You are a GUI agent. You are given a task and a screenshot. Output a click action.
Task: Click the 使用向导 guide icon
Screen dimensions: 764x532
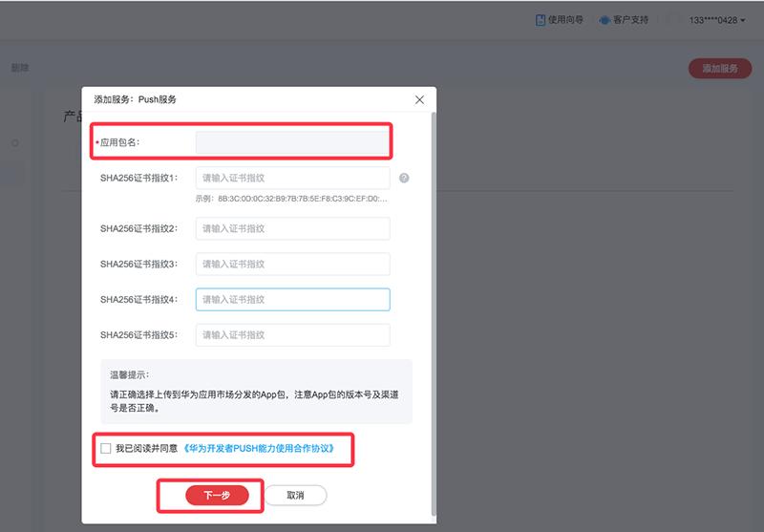[540, 20]
